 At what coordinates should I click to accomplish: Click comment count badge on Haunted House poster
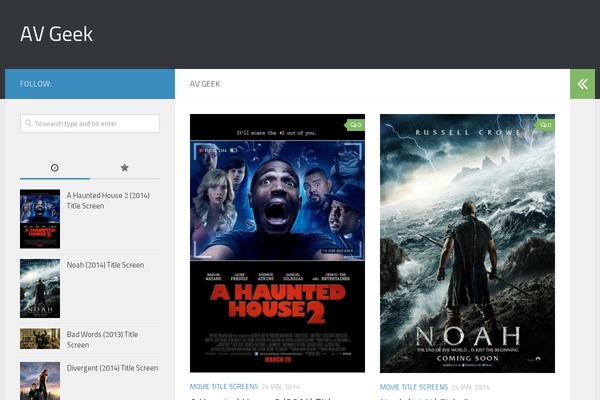[x=355, y=125]
